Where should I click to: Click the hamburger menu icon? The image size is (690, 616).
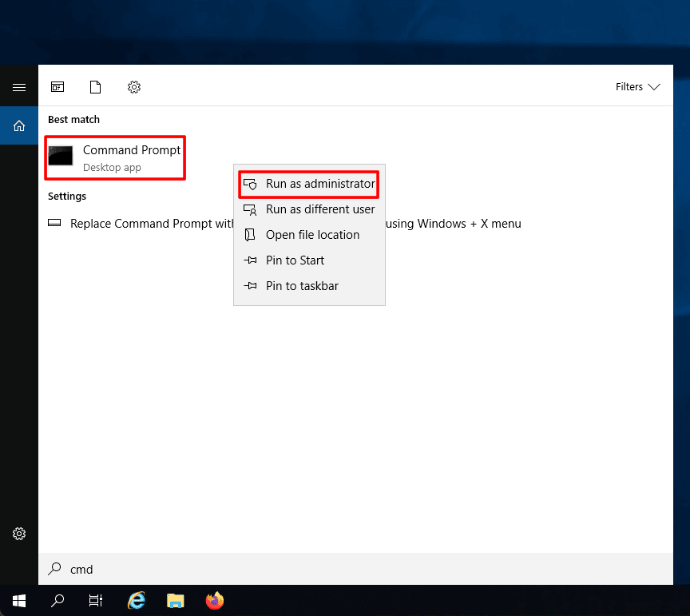click(19, 87)
